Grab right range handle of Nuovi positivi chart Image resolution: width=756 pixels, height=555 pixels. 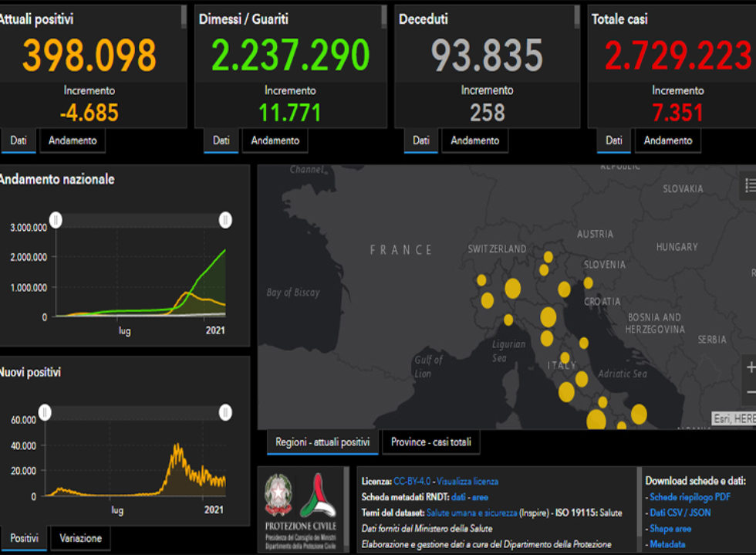[x=225, y=412]
